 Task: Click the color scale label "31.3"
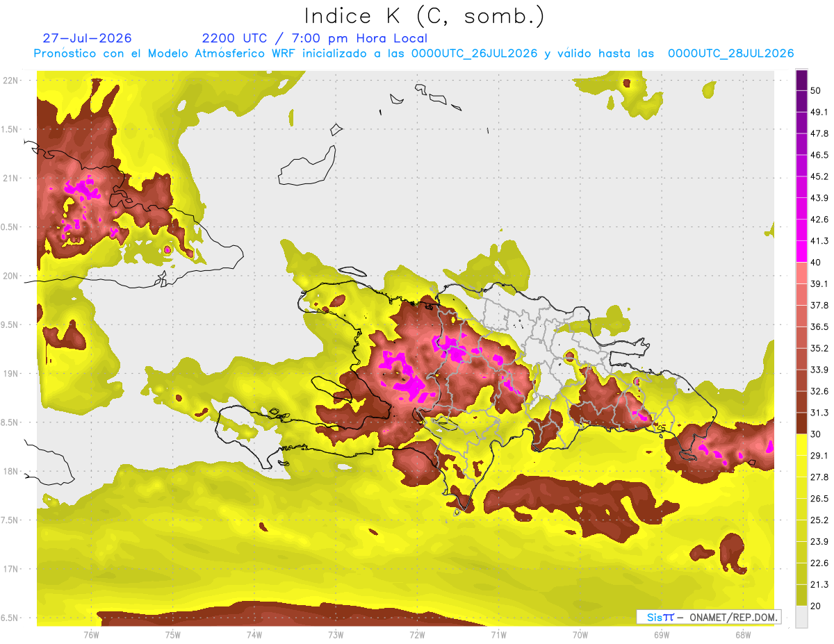point(819,413)
